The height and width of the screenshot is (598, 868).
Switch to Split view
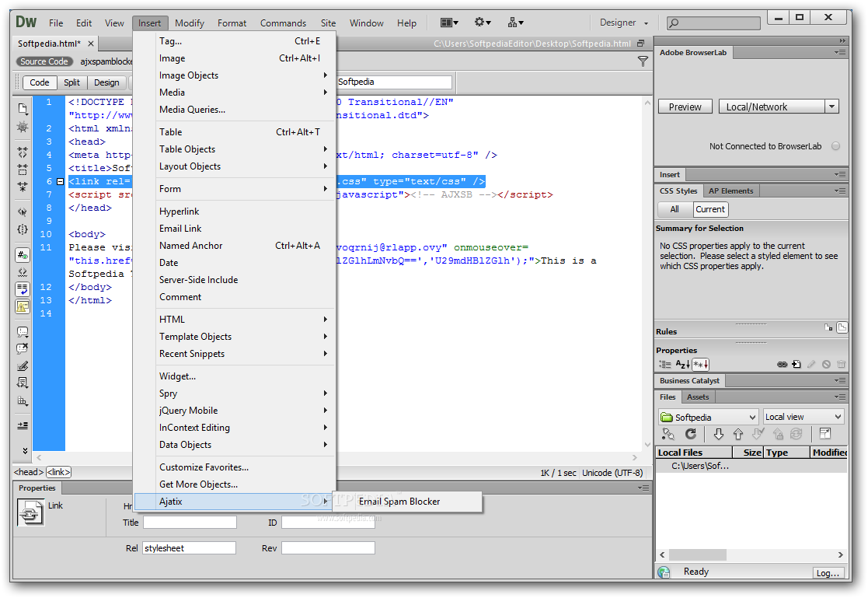click(71, 82)
